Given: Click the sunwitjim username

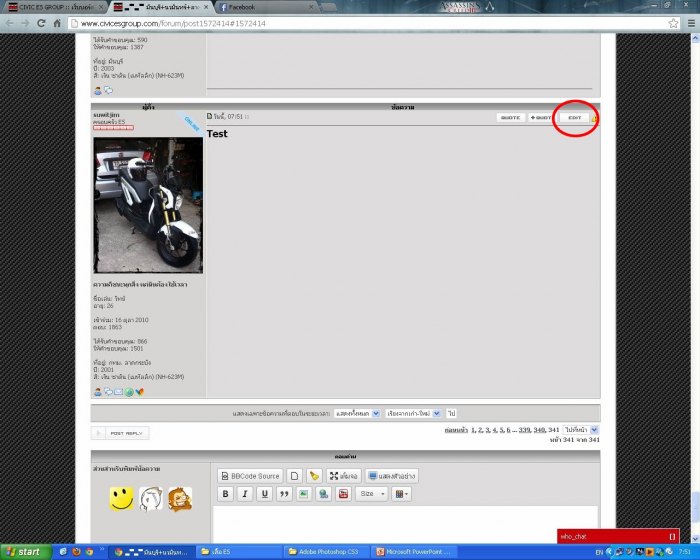Looking at the screenshot, I should pos(106,115).
